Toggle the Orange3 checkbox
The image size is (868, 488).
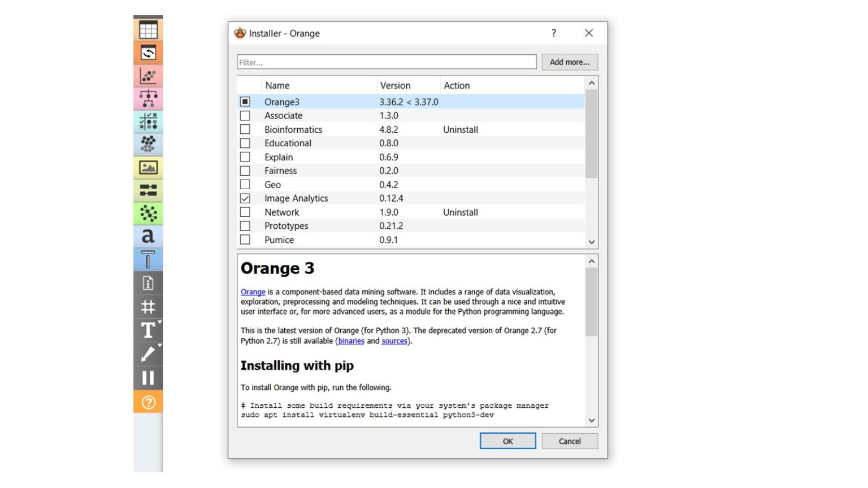[245, 102]
